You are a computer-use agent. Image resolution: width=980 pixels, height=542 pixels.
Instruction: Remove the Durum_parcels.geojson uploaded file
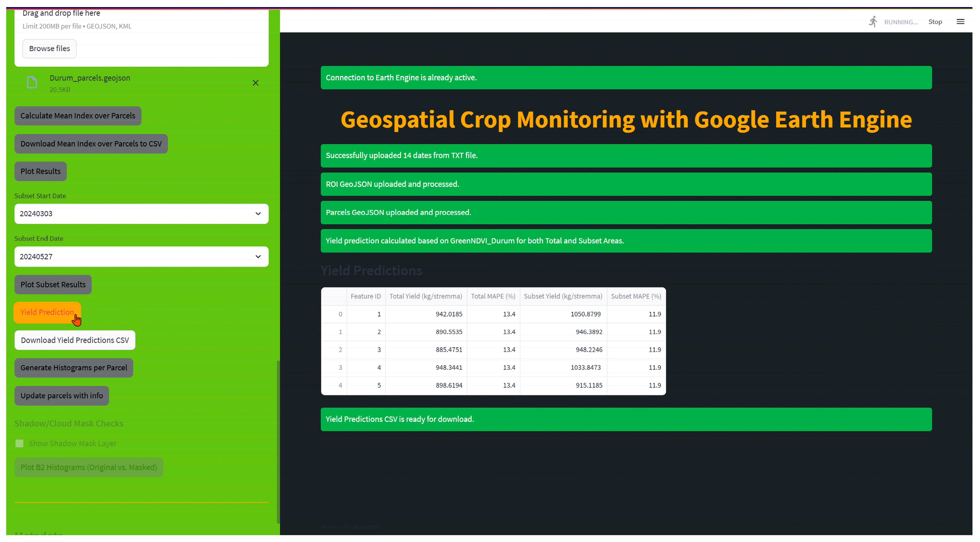pos(256,83)
